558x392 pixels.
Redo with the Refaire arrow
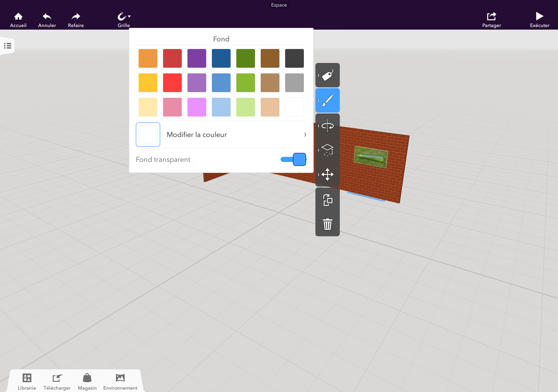[x=76, y=17]
